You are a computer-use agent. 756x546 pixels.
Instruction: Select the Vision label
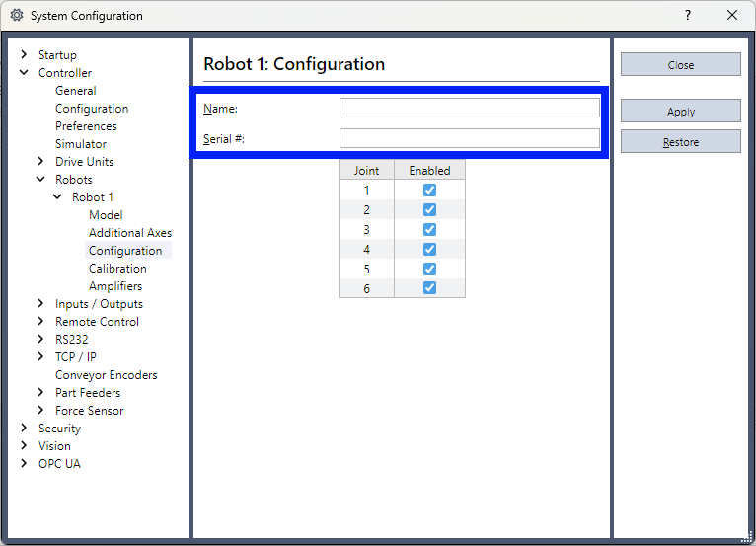54,446
